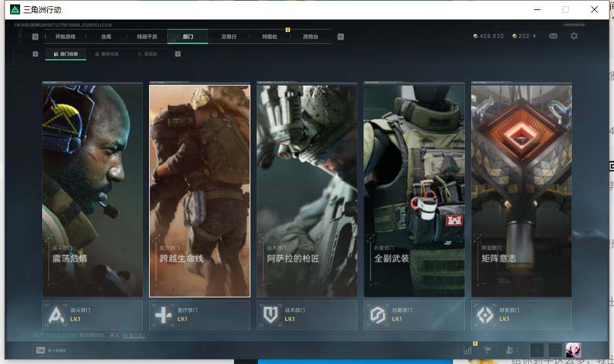
Task: Open the 特战干员 tab
Action: 147,36
